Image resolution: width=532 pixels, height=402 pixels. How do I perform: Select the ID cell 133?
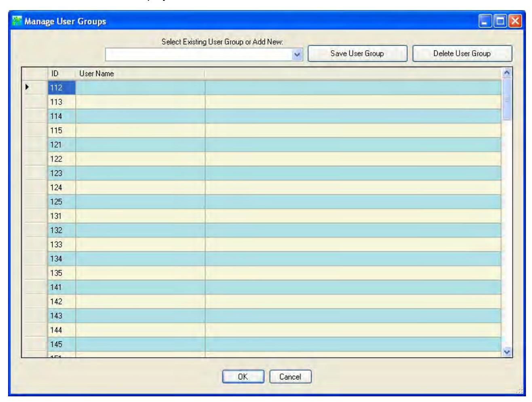coord(61,245)
